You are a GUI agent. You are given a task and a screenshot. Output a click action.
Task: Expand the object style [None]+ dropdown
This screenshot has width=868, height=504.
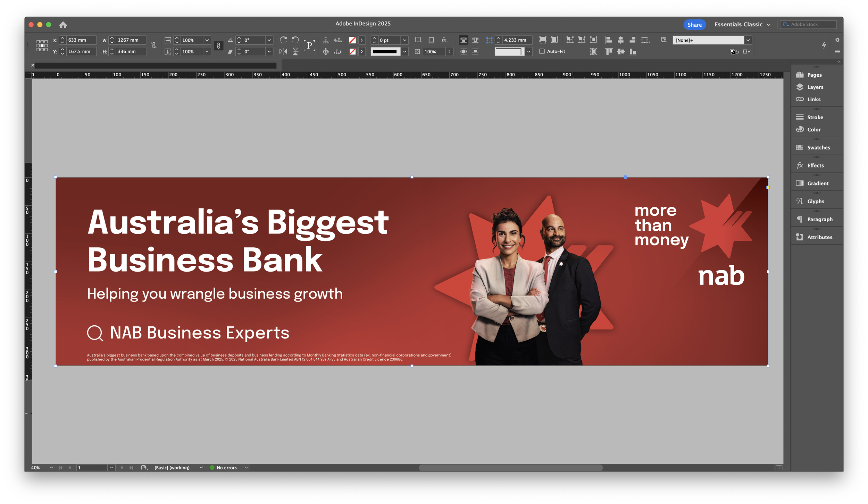click(x=748, y=40)
